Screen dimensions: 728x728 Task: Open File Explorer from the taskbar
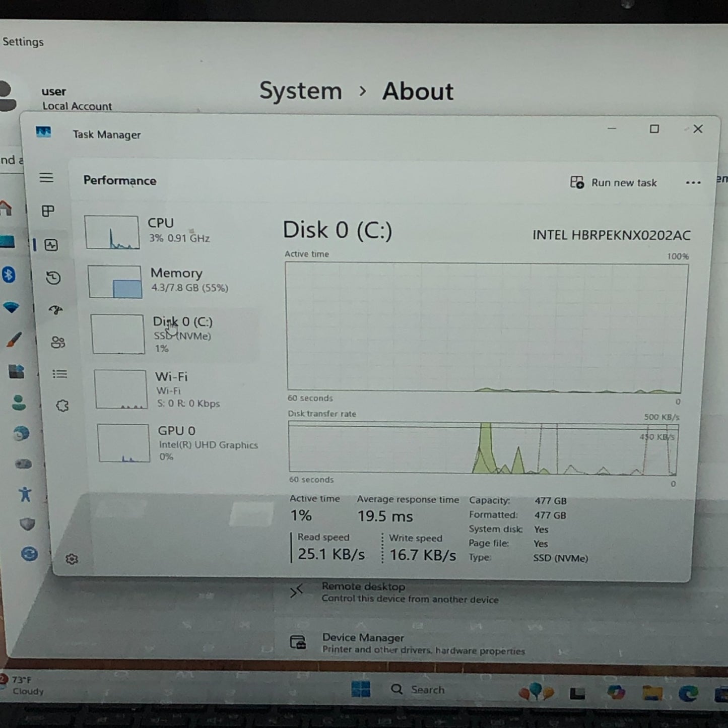(x=652, y=693)
